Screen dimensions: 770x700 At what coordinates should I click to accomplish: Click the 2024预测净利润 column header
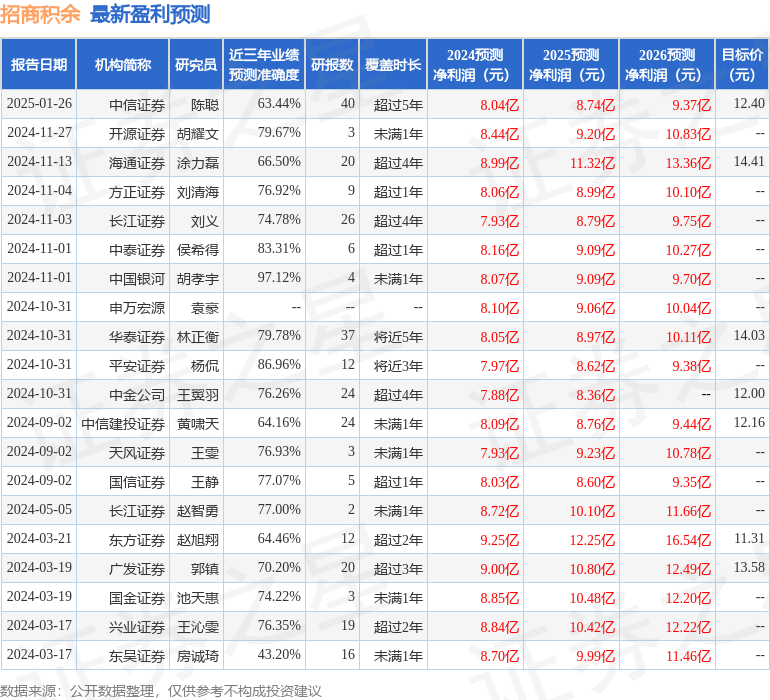click(475, 65)
